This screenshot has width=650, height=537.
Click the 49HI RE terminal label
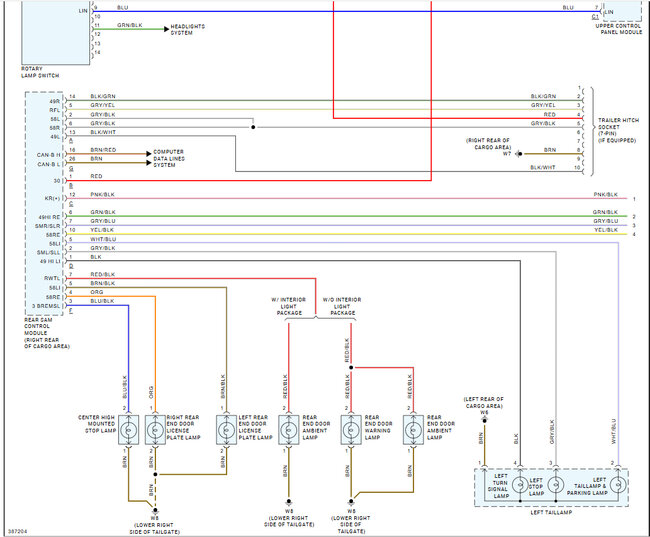point(49,217)
